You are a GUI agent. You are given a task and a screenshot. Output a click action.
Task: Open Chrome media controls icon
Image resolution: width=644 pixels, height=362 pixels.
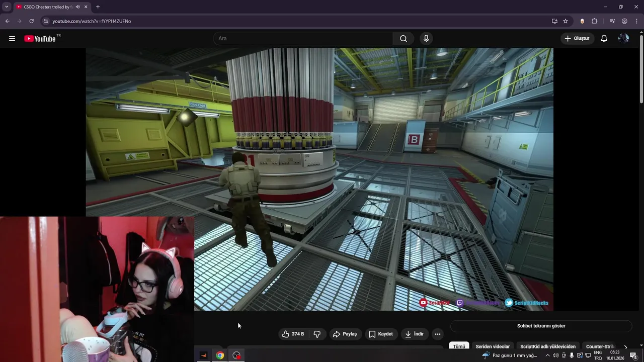(612, 21)
